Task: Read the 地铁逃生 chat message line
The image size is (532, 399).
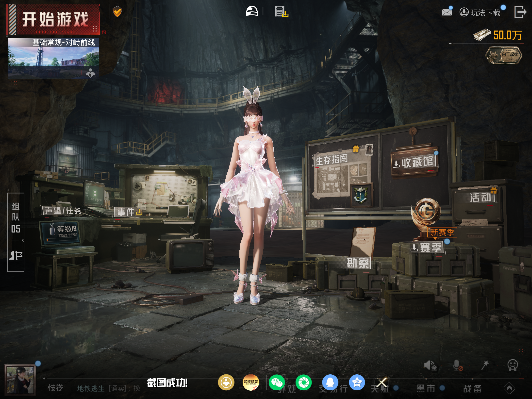Action: pyautogui.click(x=109, y=388)
